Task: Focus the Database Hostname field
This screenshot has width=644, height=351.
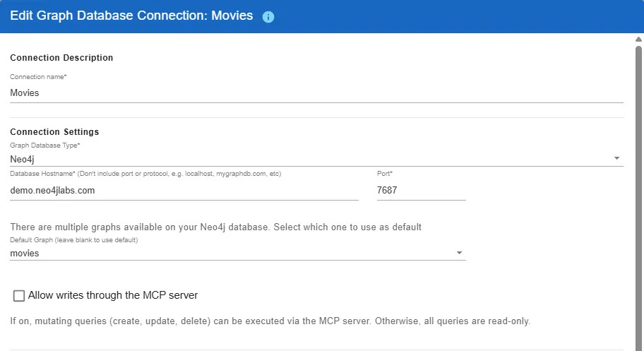Action: point(184,190)
